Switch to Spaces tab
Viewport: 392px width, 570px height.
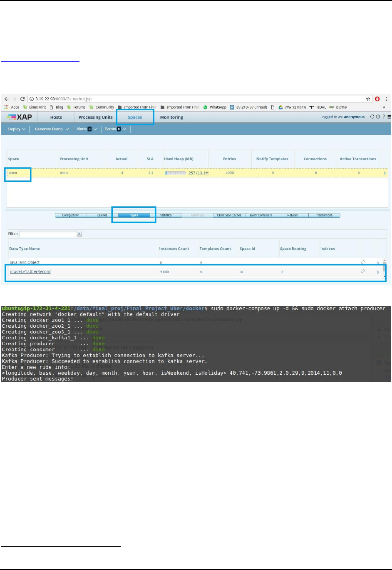[x=135, y=117]
